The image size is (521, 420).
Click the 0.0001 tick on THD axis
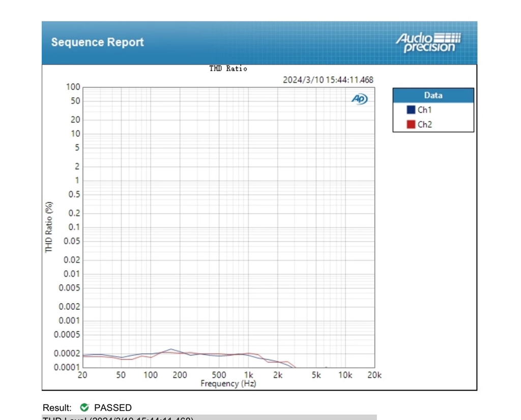click(67, 367)
